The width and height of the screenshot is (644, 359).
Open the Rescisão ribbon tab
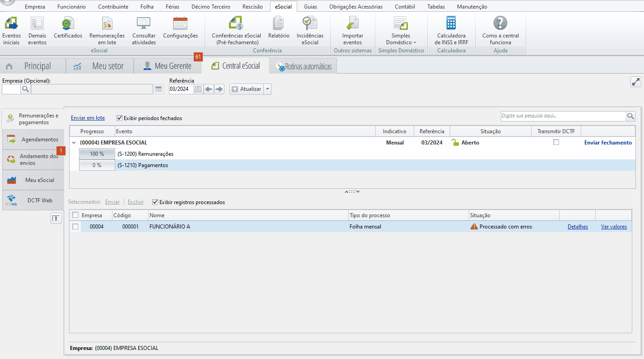pos(252,7)
